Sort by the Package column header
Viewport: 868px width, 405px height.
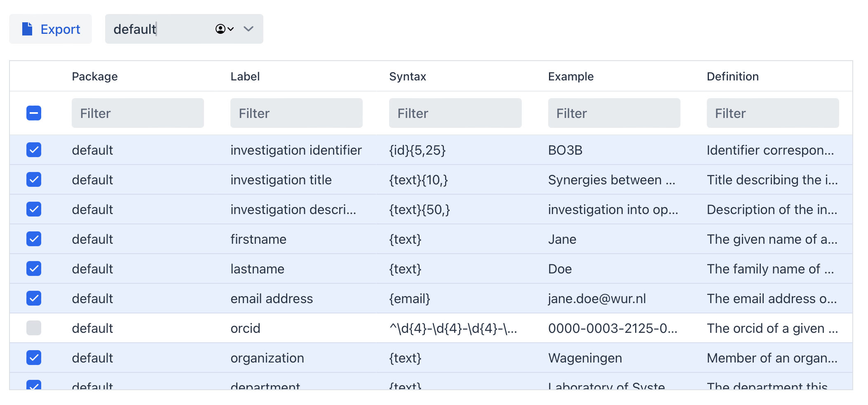95,76
